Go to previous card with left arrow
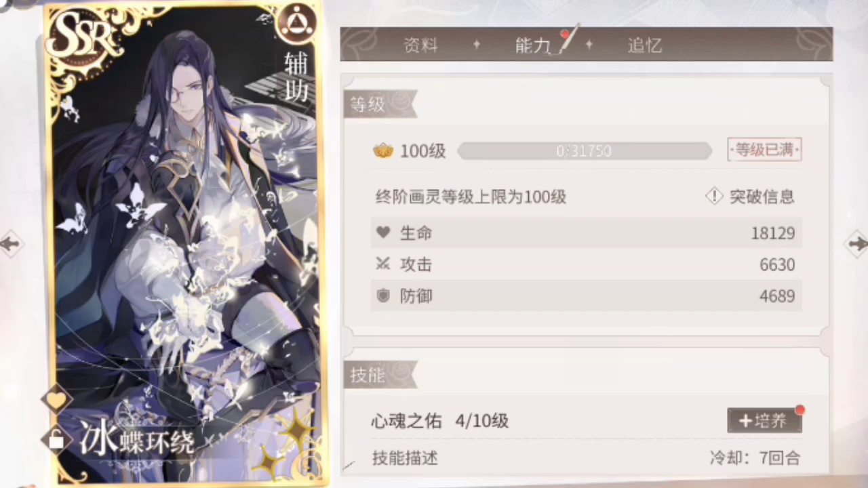868x488 pixels. 12,243
